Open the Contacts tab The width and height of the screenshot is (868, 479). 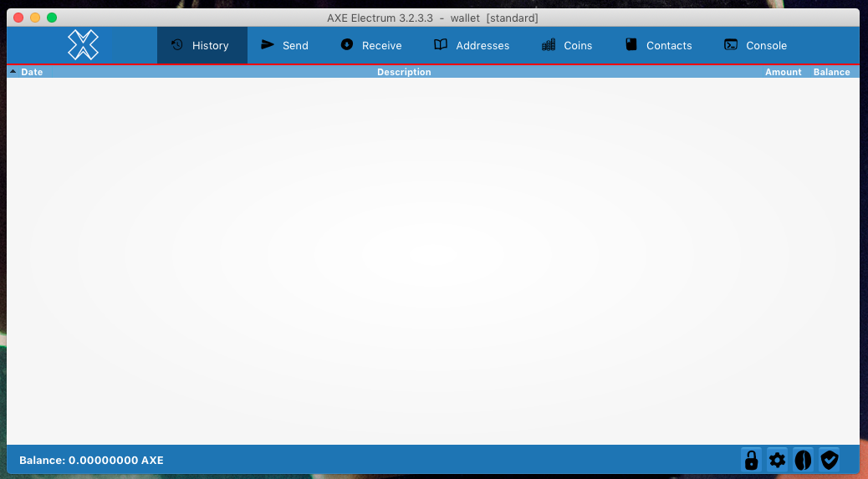tap(658, 45)
